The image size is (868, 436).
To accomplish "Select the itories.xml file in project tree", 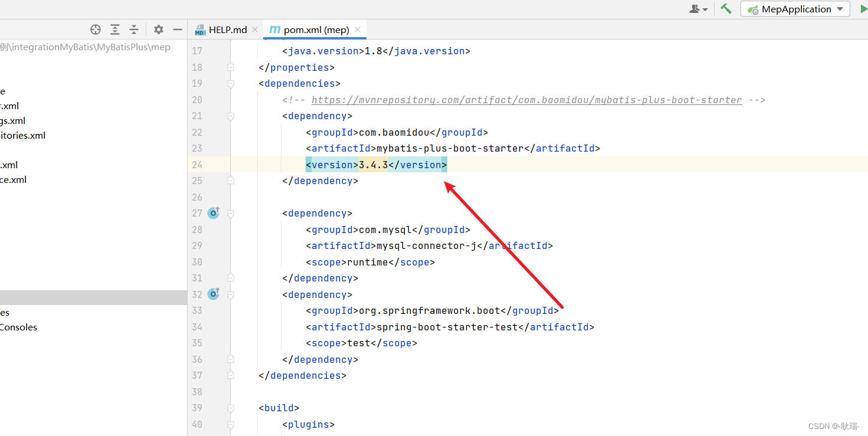I will pyautogui.click(x=22, y=136).
